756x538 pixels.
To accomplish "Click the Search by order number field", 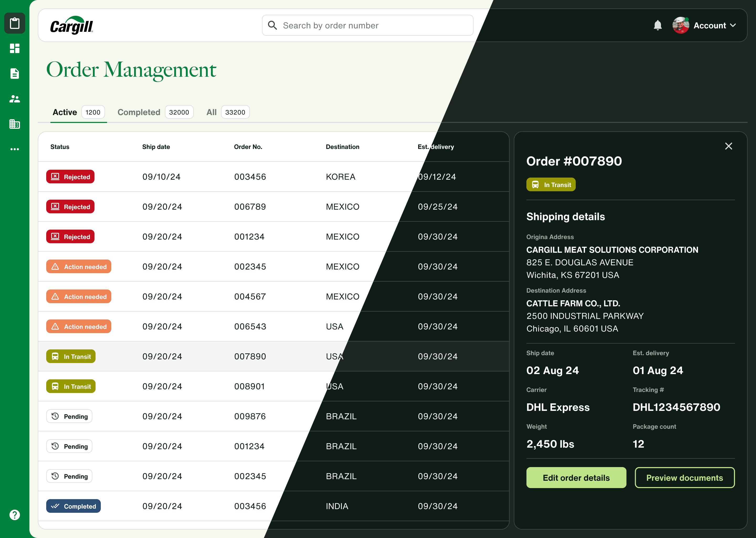I will pos(367,25).
